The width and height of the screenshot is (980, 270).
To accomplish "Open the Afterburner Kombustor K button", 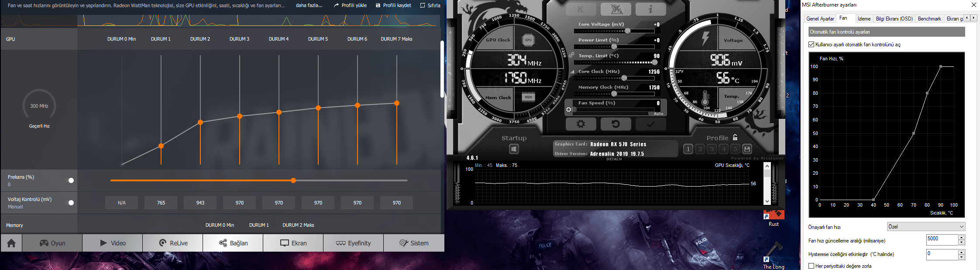I will 581,9.
